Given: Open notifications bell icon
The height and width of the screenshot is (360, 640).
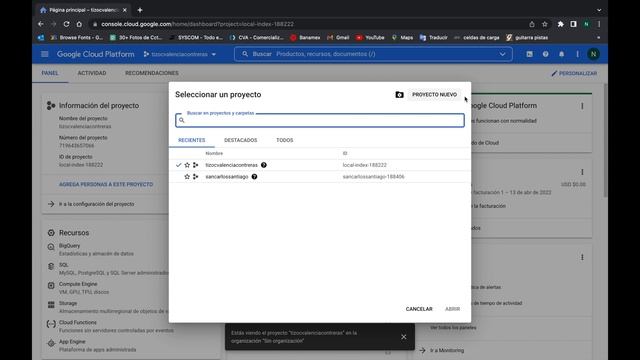Looking at the screenshot, I should (x=562, y=54).
